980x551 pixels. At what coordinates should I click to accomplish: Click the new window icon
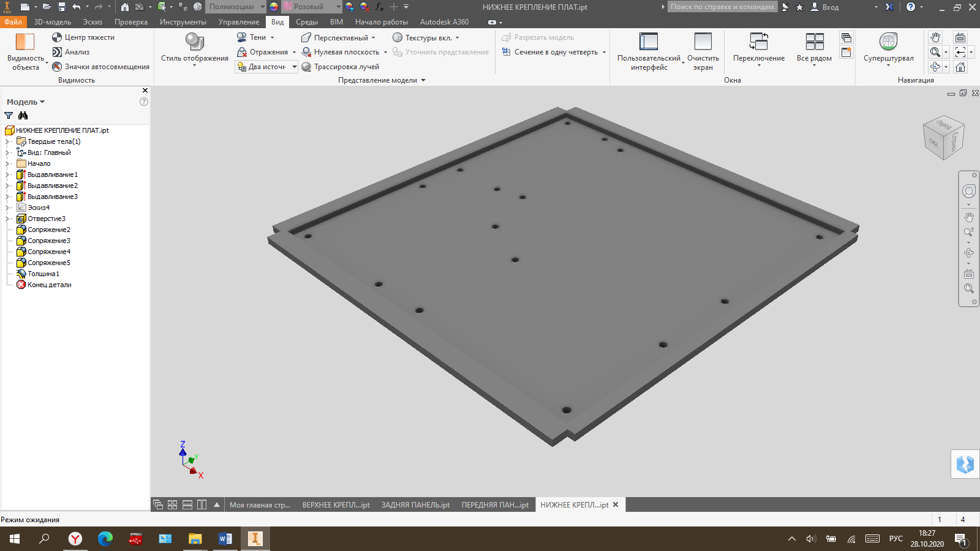(846, 52)
